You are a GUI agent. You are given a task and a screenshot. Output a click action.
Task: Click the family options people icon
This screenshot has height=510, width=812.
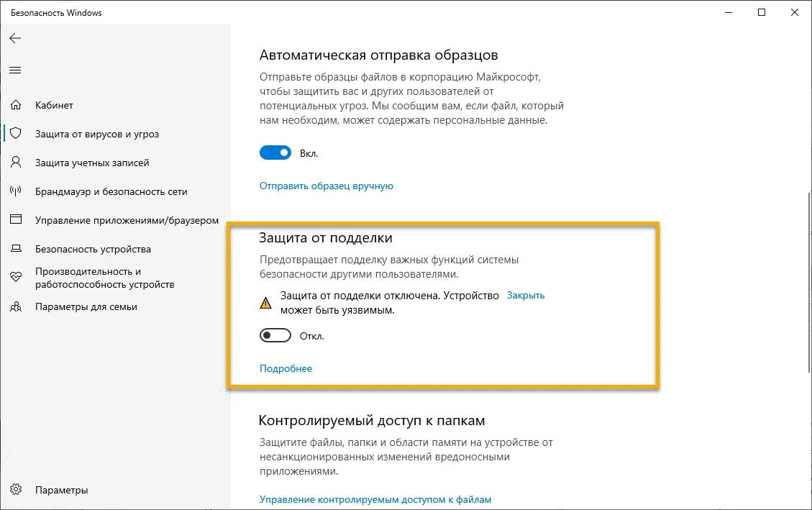pos(15,306)
